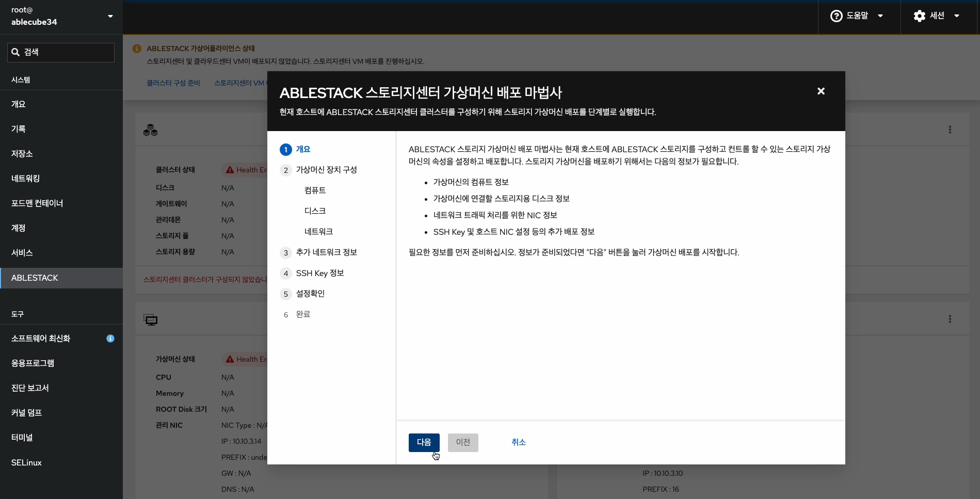Click the 다음 (Next) button
Viewport: 980px width, 499px height.
tap(424, 442)
